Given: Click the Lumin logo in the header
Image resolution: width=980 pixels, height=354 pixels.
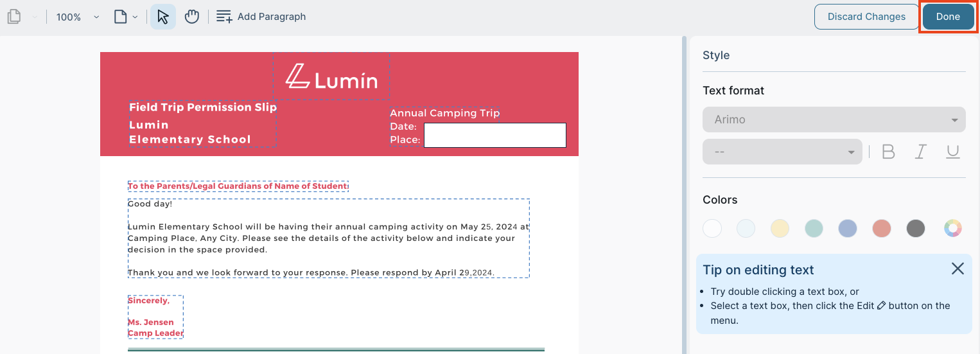Looking at the screenshot, I should [x=331, y=77].
